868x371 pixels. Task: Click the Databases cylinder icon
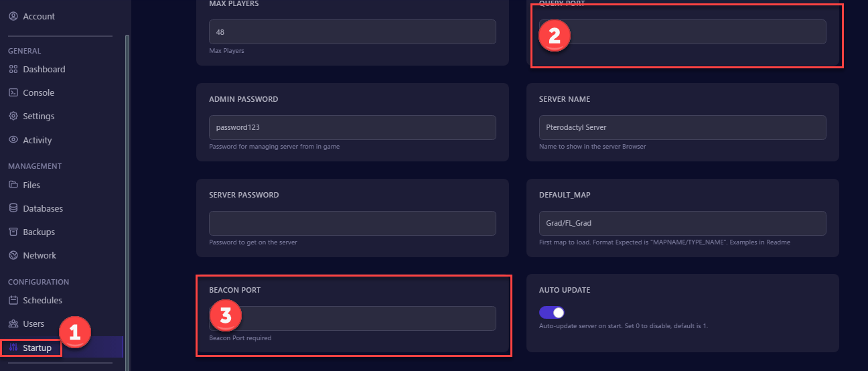pyautogui.click(x=13, y=208)
